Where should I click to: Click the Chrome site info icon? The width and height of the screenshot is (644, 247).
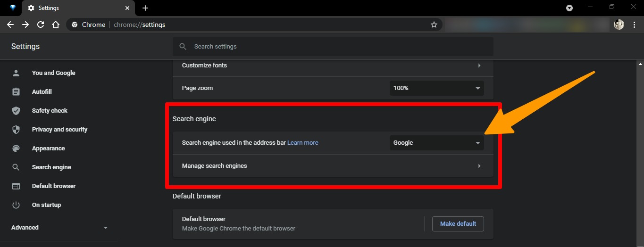[75, 25]
